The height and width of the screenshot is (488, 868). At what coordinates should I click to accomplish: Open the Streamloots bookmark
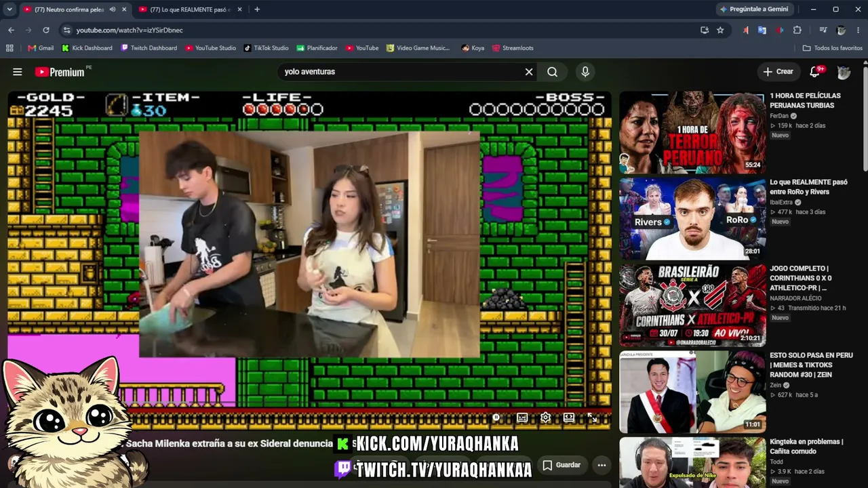click(513, 48)
